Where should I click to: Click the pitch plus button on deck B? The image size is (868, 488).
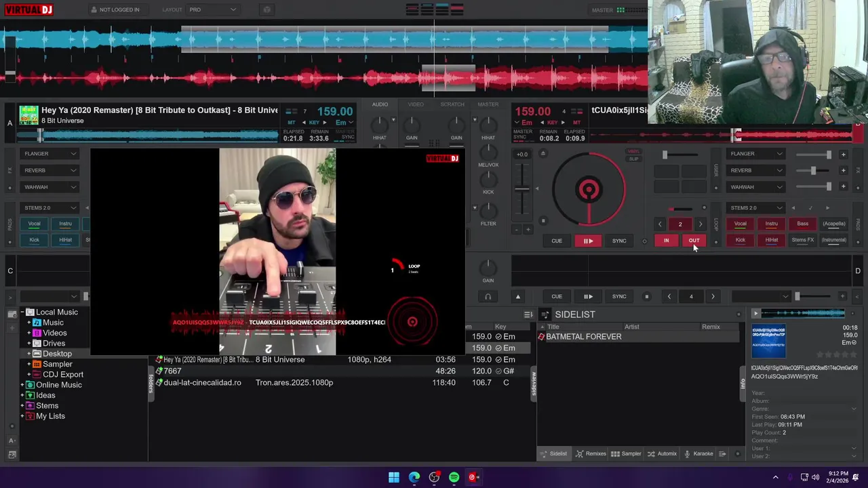point(528,230)
